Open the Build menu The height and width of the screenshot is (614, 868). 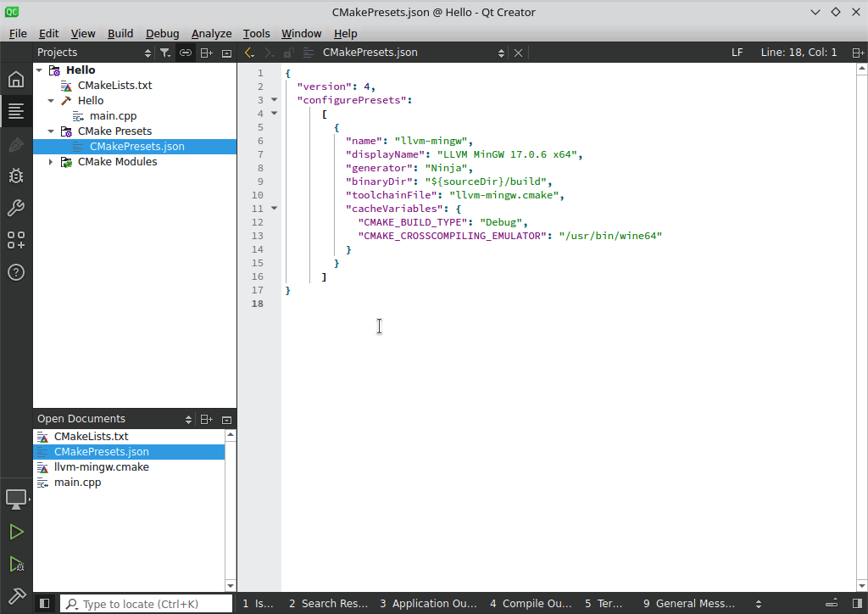120,34
